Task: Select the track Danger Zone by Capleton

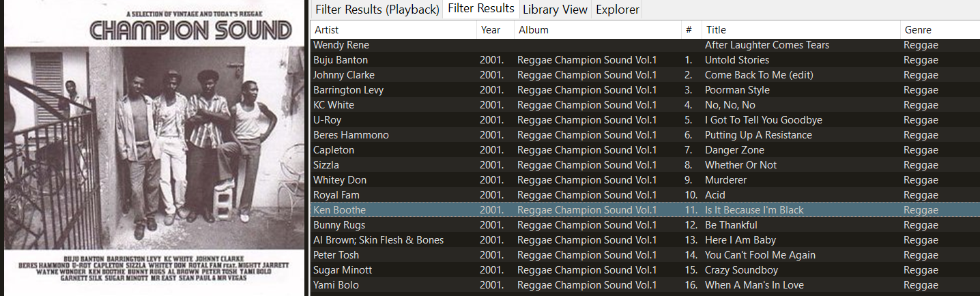Action: pos(734,150)
